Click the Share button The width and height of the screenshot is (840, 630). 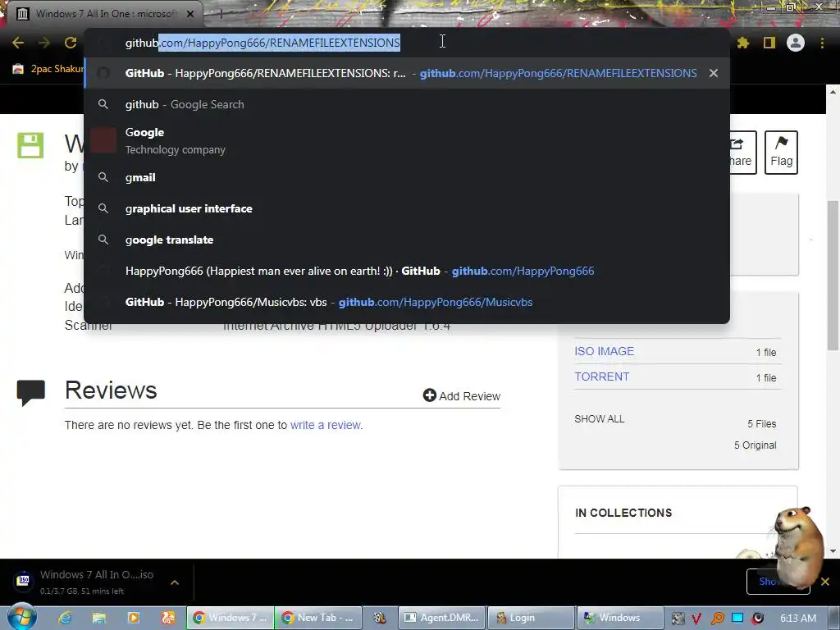[742, 152]
